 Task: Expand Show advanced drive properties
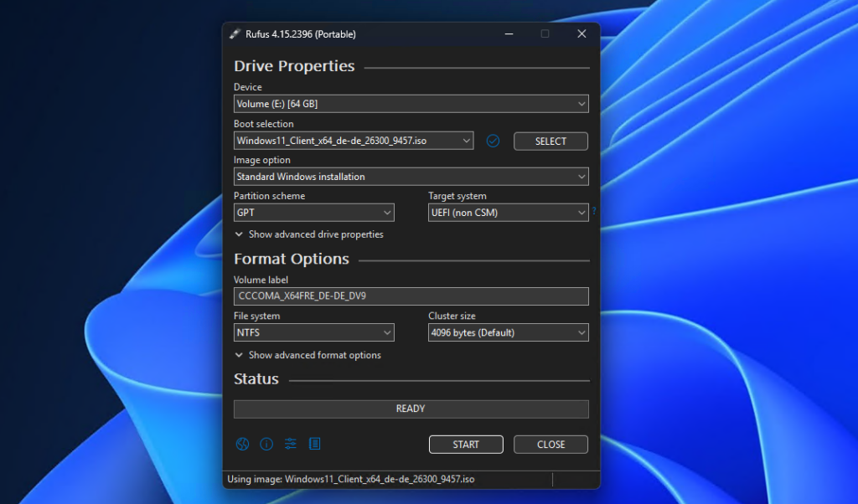click(x=309, y=234)
